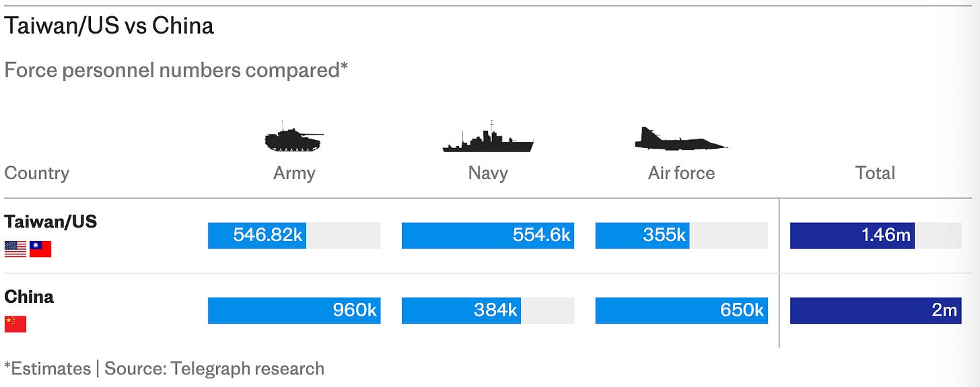Click the Country column header

37,173
